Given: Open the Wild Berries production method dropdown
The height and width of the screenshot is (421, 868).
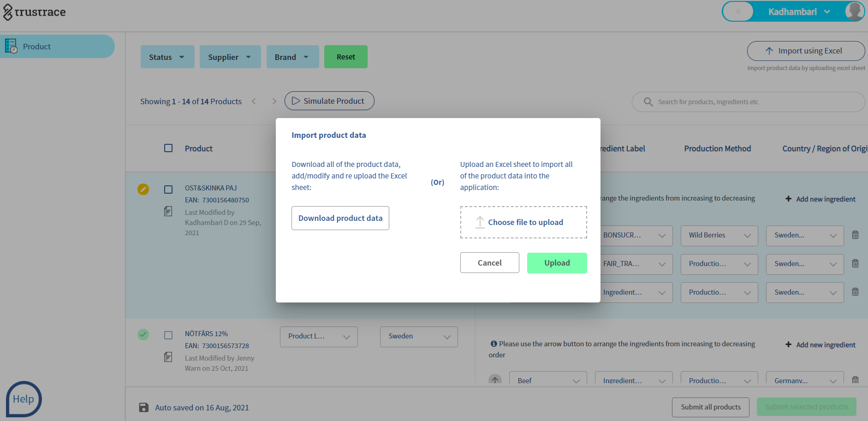Looking at the screenshot, I should point(719,236).
